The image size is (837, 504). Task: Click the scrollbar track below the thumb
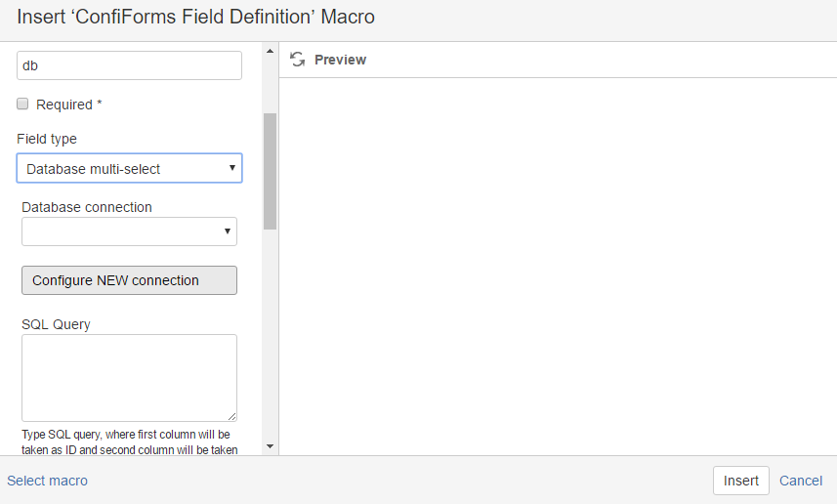tap(271, 334)
